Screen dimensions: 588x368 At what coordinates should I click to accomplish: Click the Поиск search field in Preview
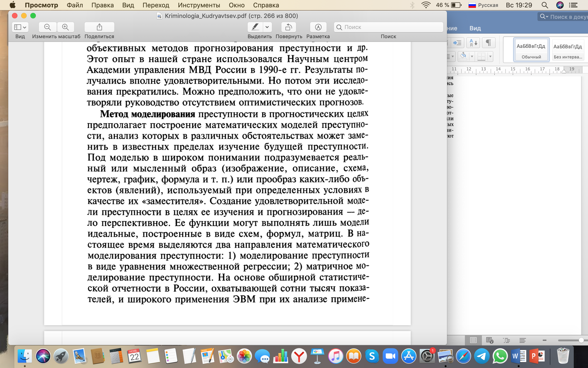point(388,27)
